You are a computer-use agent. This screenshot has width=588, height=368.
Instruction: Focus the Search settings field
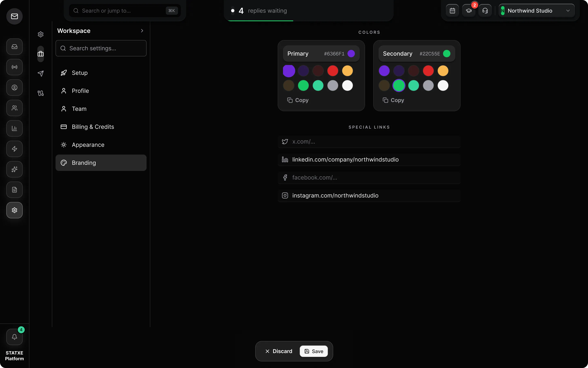click(101, 48)
